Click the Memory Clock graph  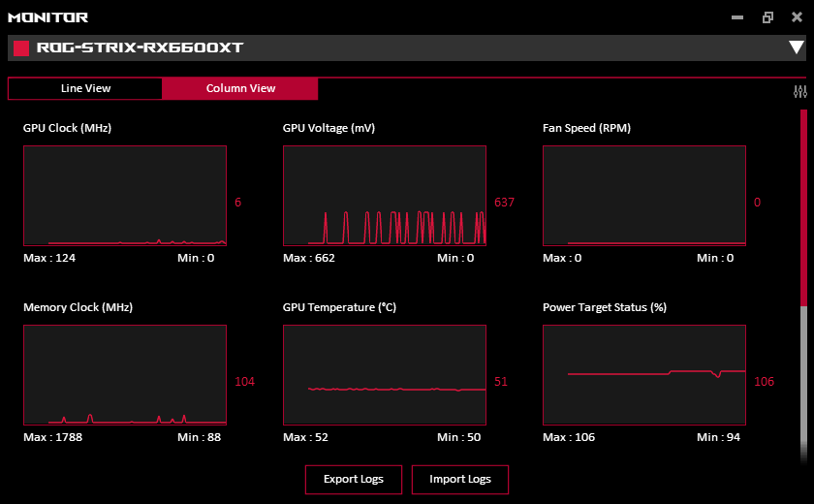125,375
